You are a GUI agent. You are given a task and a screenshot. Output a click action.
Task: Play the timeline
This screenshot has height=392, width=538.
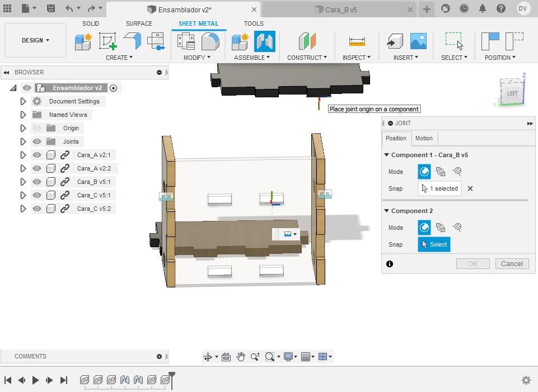coord(35,380)
